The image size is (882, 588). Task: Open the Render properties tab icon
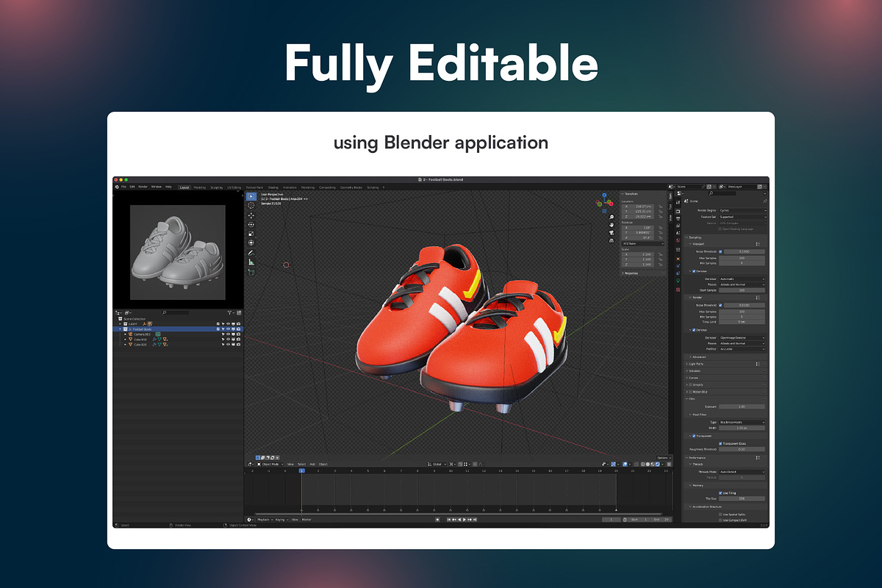tap(678, 212)
